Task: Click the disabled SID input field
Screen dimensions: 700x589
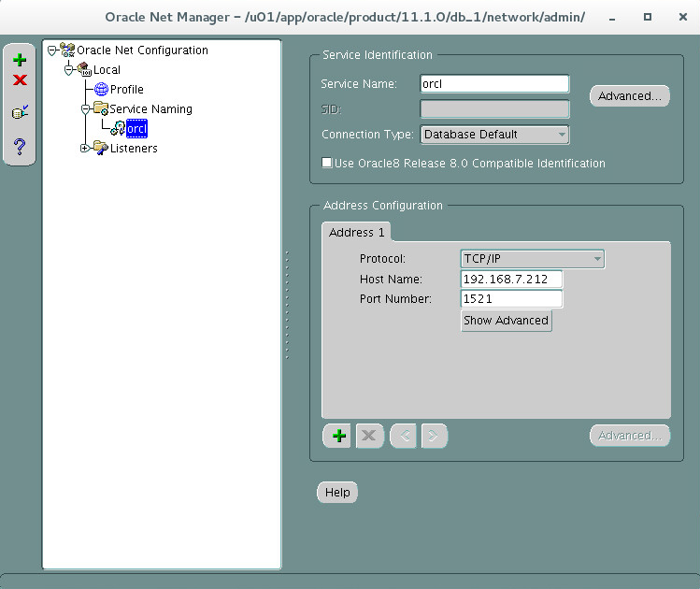Action: click(494, 109)
